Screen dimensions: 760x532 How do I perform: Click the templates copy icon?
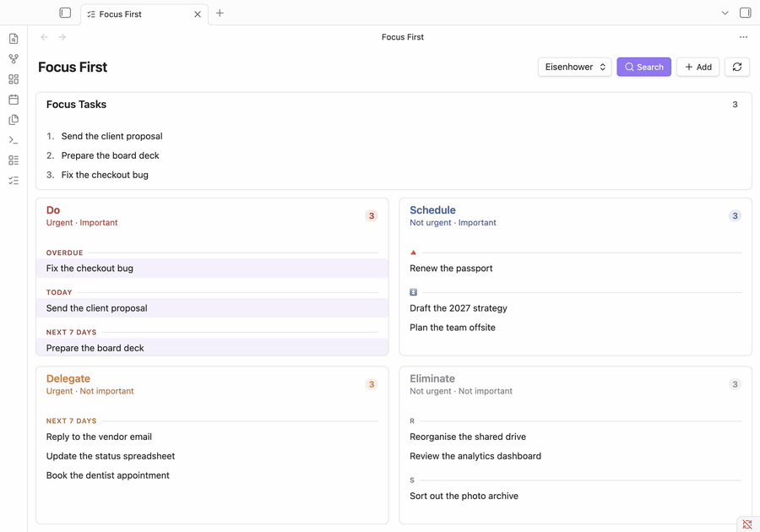14,120
